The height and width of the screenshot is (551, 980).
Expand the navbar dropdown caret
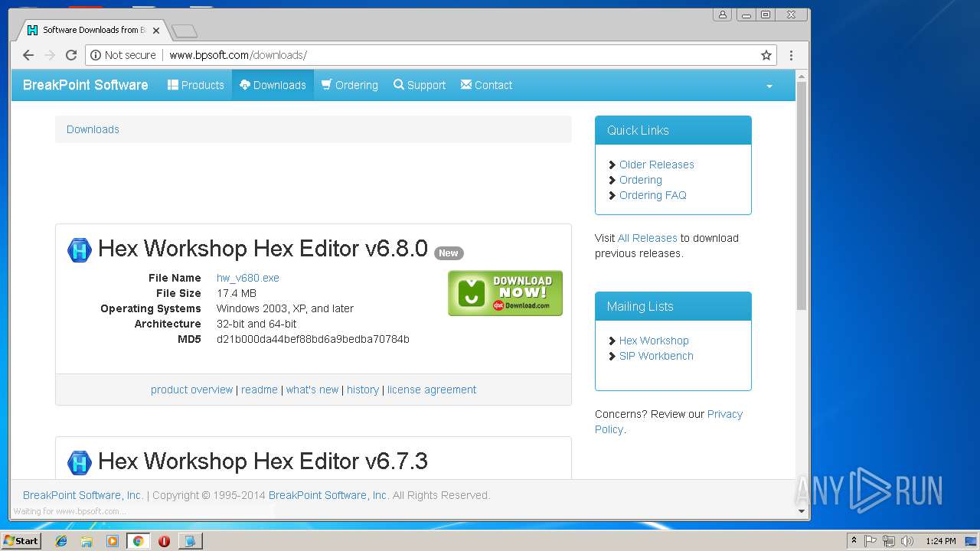pyautogui.click(x=769, y=86)
